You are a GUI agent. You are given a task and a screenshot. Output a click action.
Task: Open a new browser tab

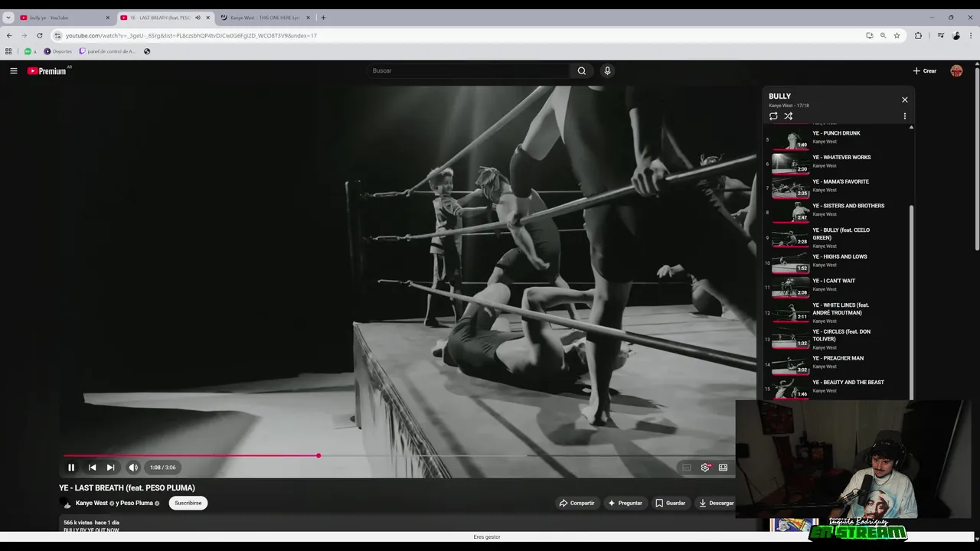(323, 18)
